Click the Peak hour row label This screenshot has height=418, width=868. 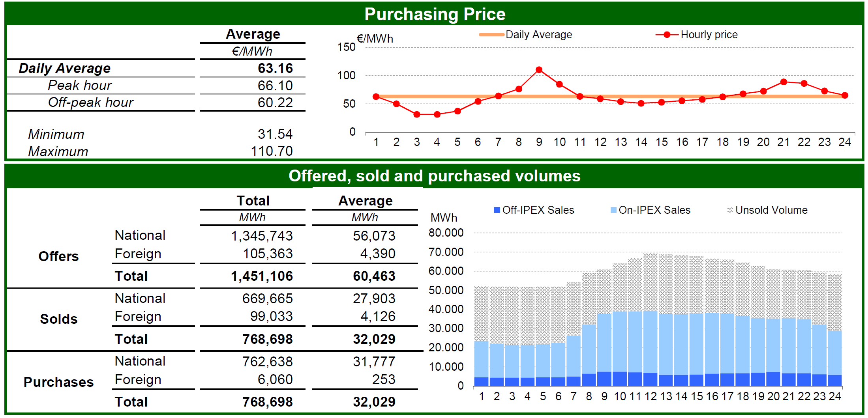80,85
